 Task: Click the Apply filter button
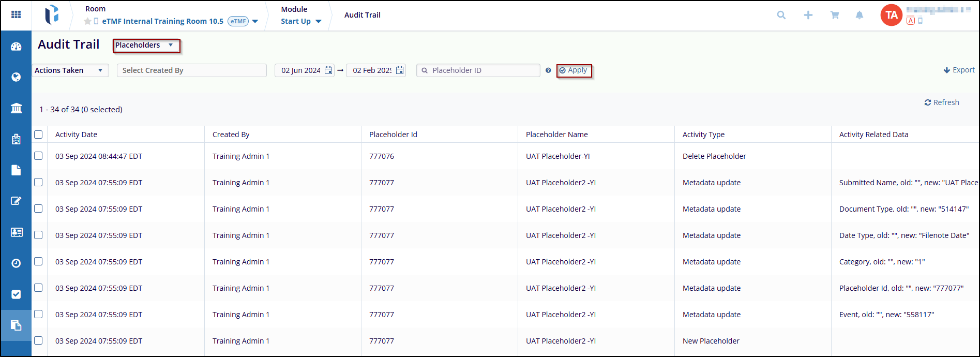(x=574, y=70)
